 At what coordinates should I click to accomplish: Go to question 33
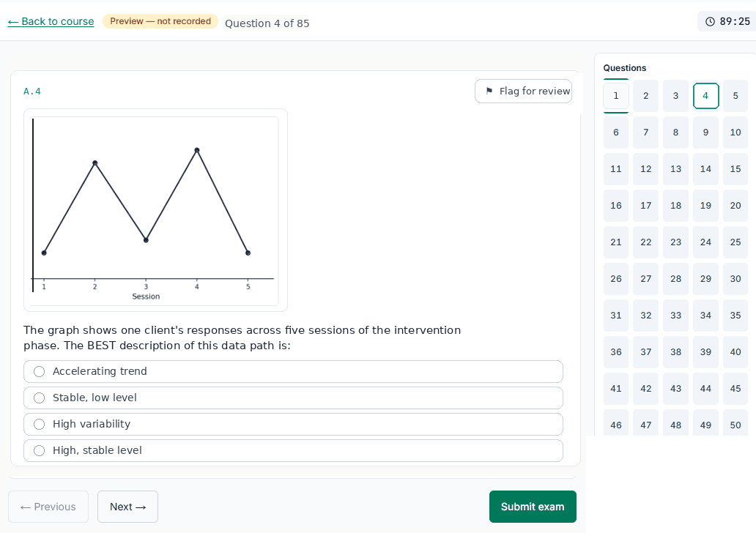(676, 316)
